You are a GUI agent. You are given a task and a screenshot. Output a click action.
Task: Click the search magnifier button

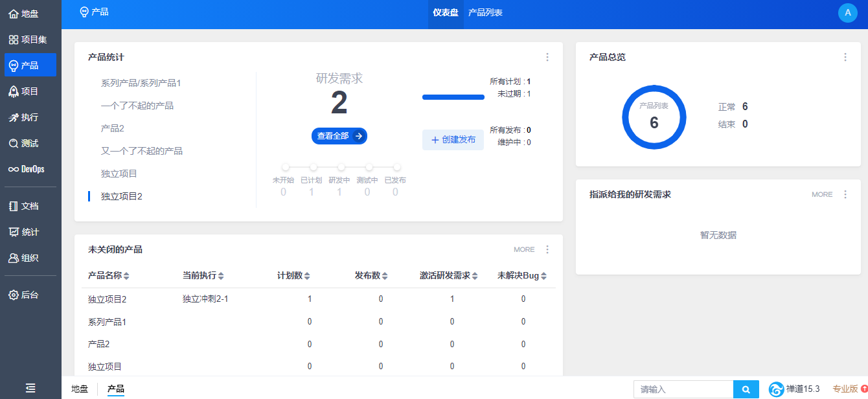(x=746, y=389)
